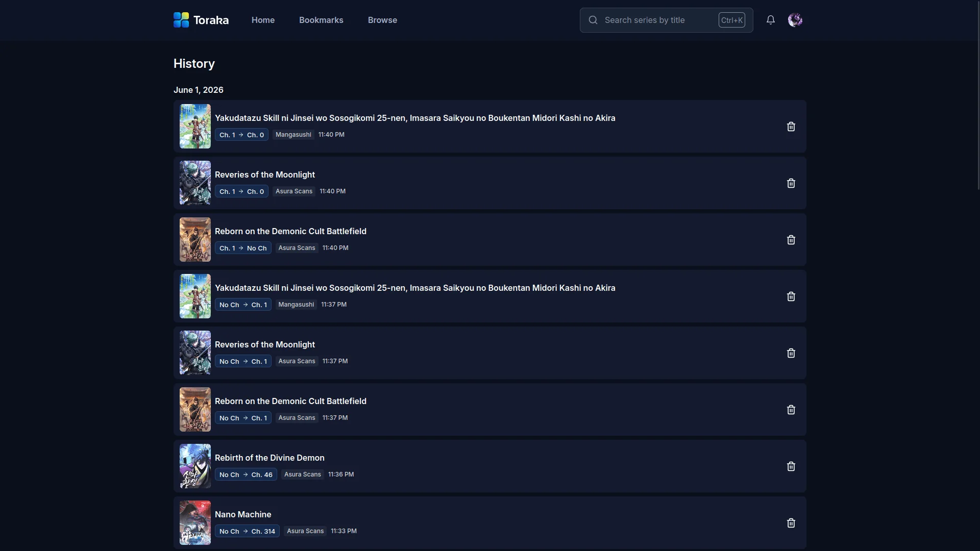Delete the Yakudatazu entry from 11:40 PM
Image resolution: width=980 pixels, height=551 pixels.
[791, 127]
